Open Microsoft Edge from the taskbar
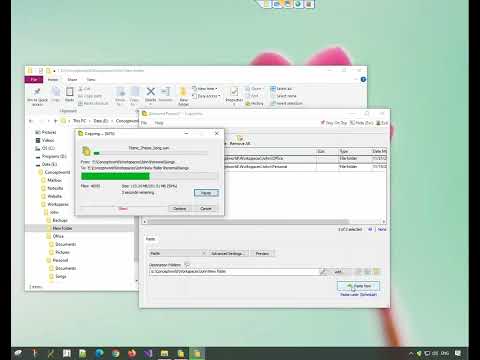Screen dimensions: 480x360 (x=99, y=353)
